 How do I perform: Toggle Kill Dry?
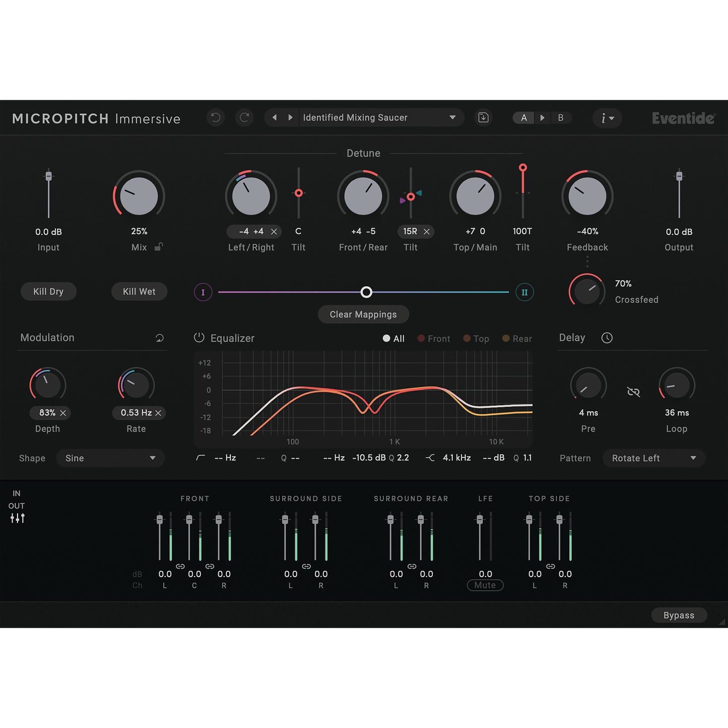coord(48,291)
